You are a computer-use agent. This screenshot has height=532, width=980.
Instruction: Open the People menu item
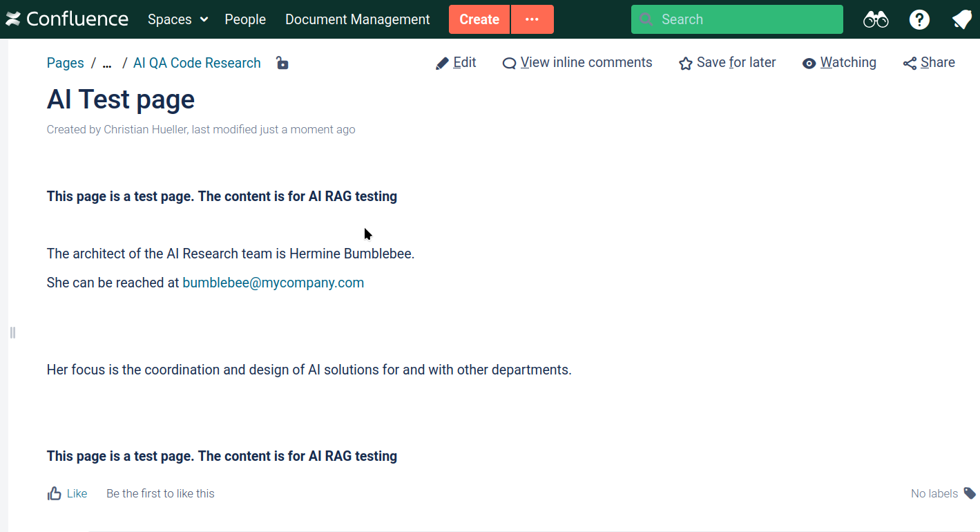pyautogui.click(x=245, y=19)
